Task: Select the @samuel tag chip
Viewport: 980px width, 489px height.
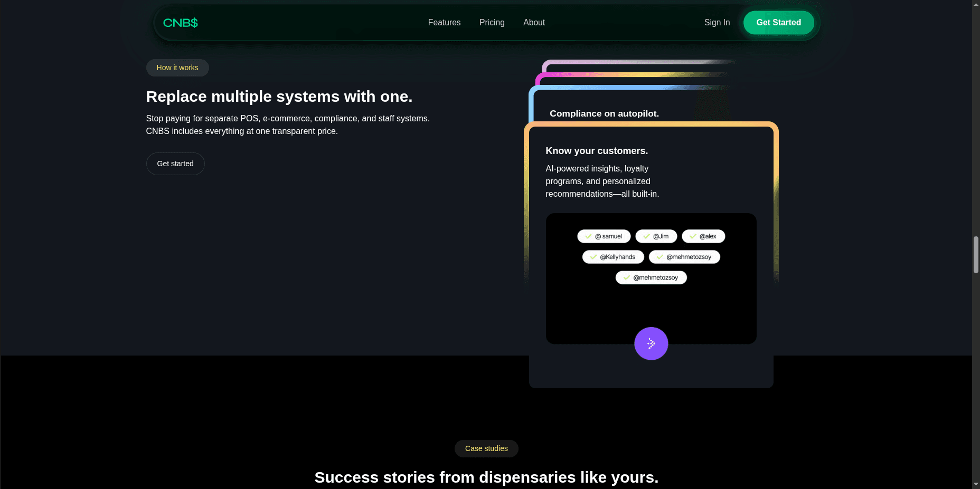Action: [604, 236]
